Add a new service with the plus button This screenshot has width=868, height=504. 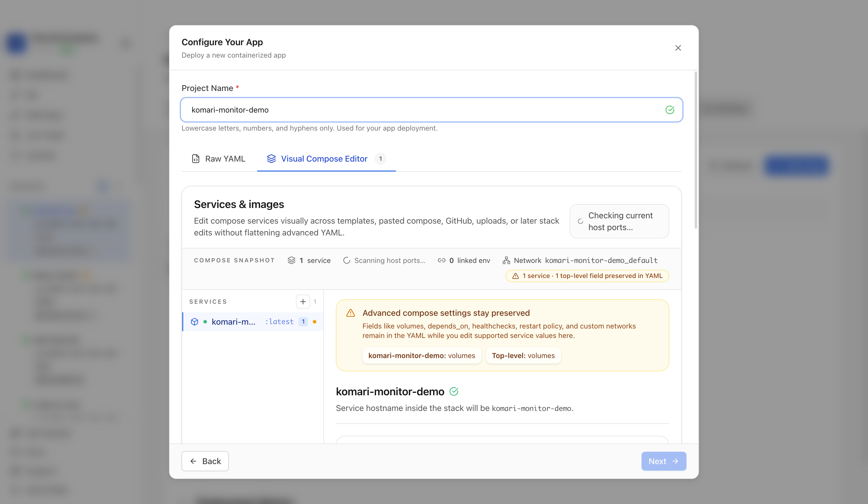coord(303,302)
